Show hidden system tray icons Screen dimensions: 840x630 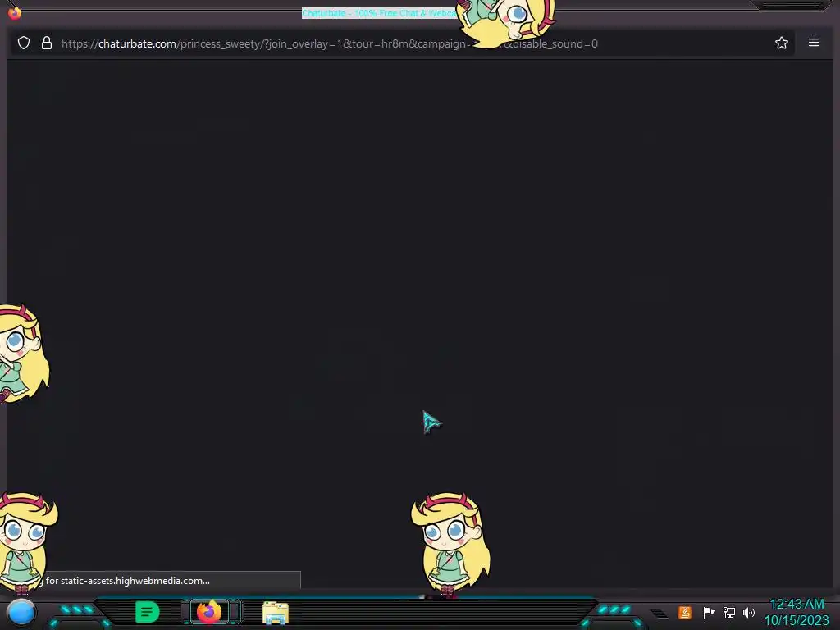[x=659, y=614]
